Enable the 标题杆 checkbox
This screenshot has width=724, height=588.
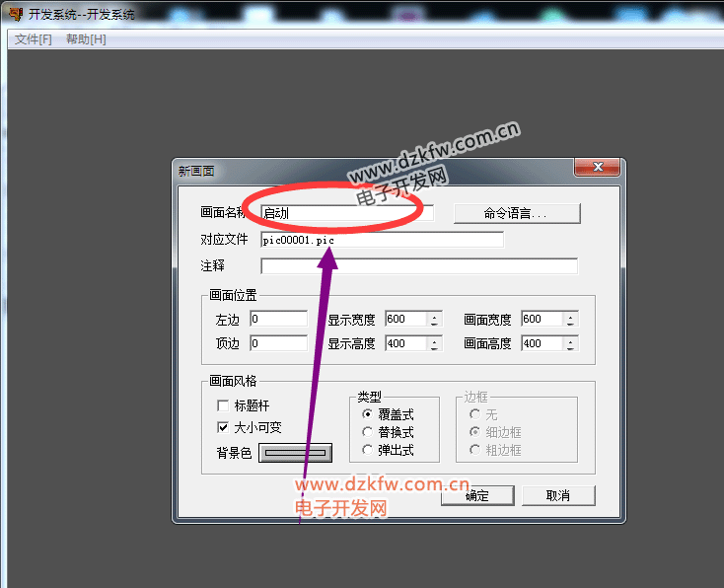pos(223,405)
